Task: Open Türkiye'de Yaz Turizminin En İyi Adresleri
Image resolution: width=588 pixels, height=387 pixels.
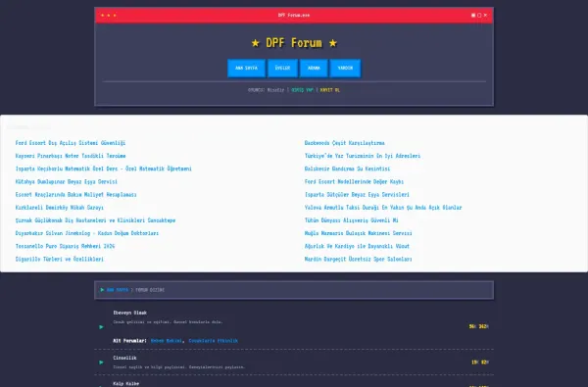Action: 363,156
